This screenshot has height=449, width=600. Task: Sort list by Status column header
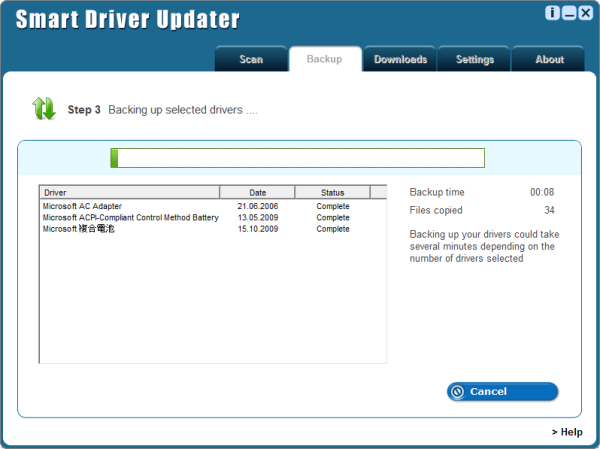coord(333,193)
